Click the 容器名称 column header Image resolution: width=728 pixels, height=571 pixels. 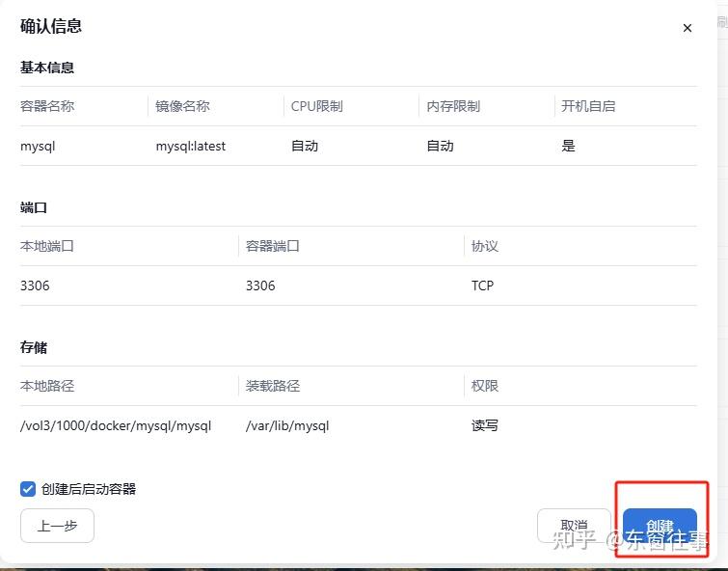point(47,106)
